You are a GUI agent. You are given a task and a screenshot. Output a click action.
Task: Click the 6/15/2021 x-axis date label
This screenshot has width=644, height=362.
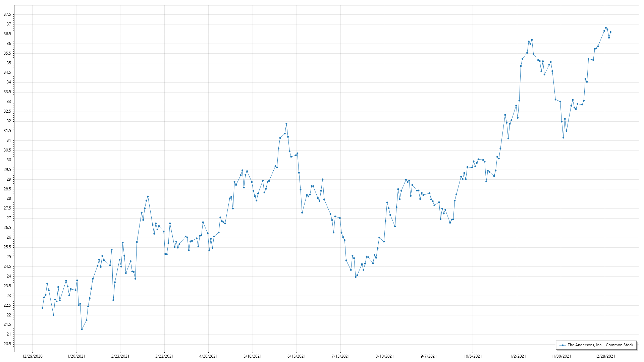(297, 356)
